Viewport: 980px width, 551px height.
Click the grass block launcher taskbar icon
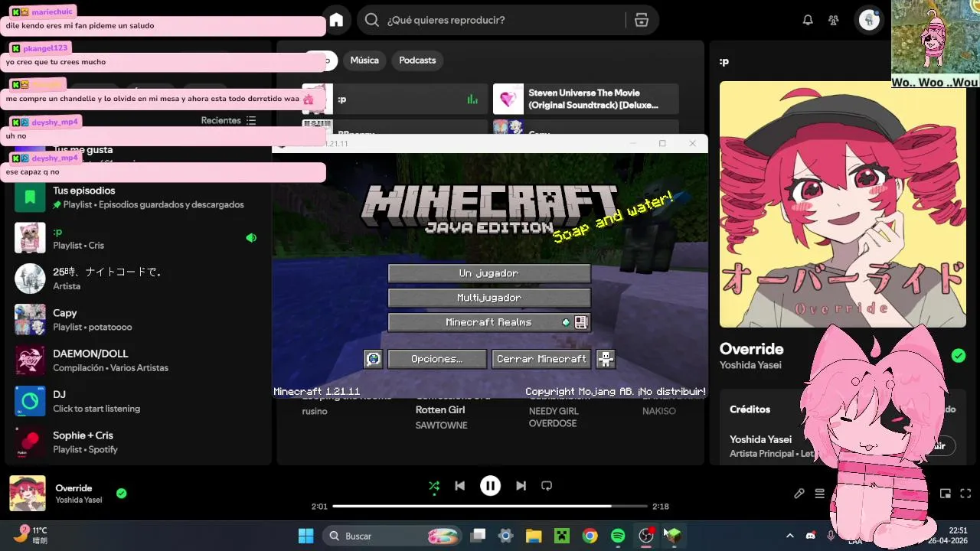click(x=674, y=536)
